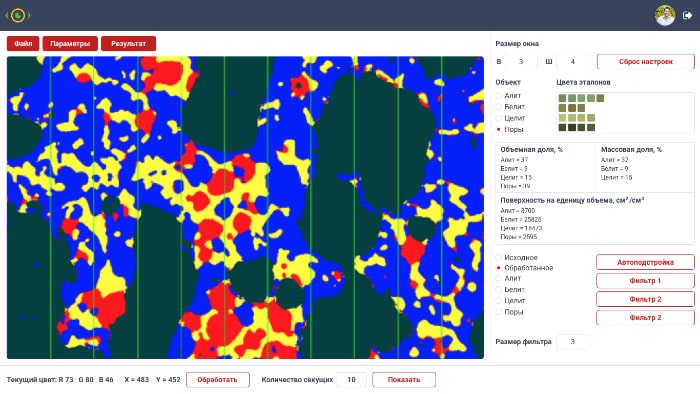Open the Параметры menu
This screenshot has height=394, width=700.
(x=70, y=44)
